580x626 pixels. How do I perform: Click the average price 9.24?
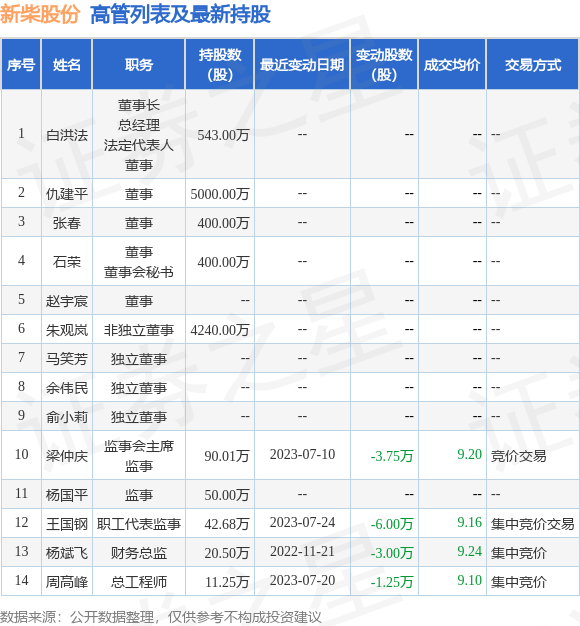click(469, 551)
